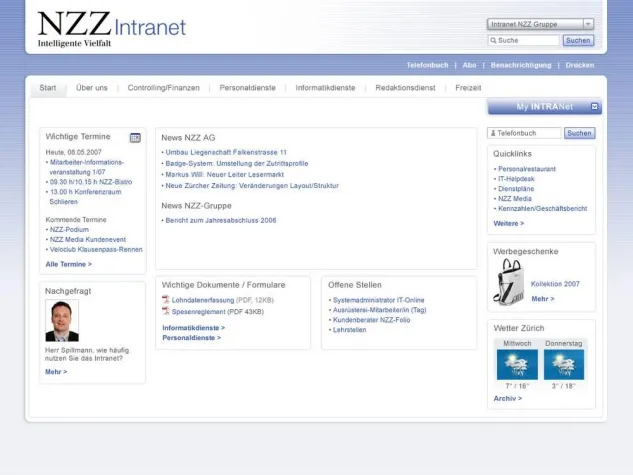633x475 pixels.
Task: Open Kundenberater NZZ-Folio job listing
Action: [371, 320]
